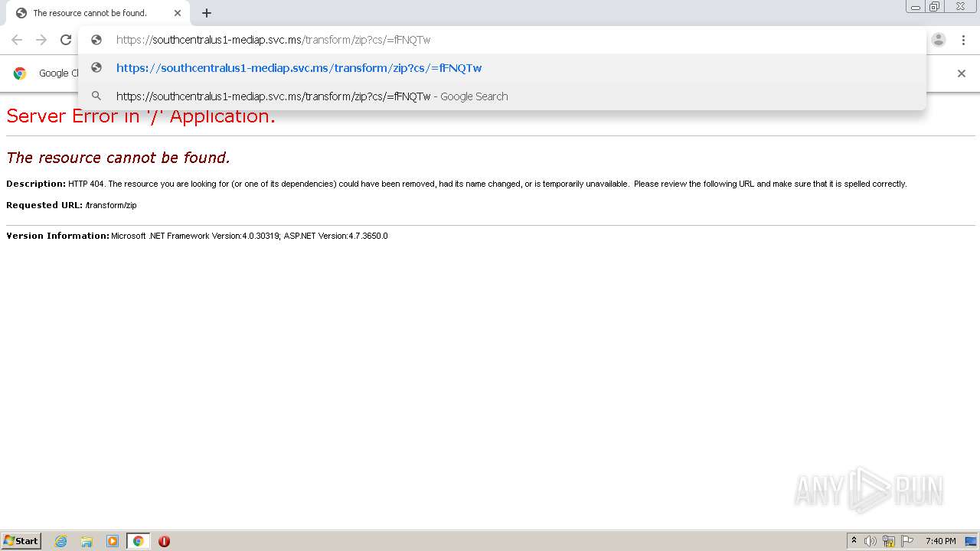Click the globe icon in address bar
Screen dimensions: 980x551
pos(96,40)
